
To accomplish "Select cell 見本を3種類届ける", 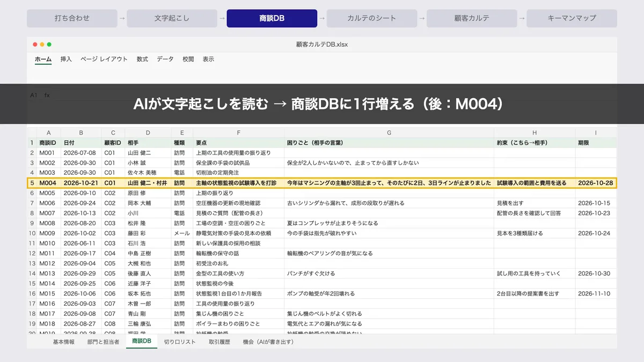I will (x=535, y=233).
